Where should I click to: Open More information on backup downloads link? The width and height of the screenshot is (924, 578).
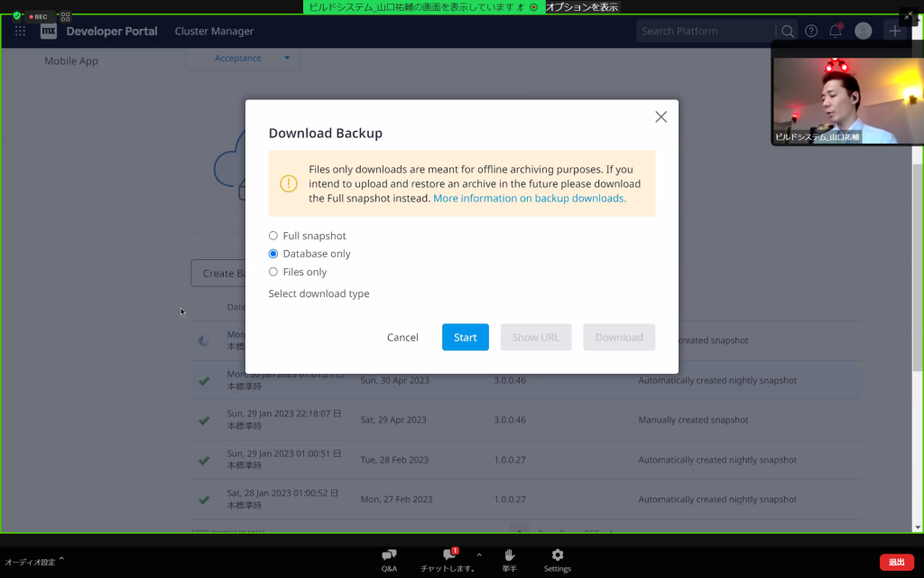click(529, 198)
